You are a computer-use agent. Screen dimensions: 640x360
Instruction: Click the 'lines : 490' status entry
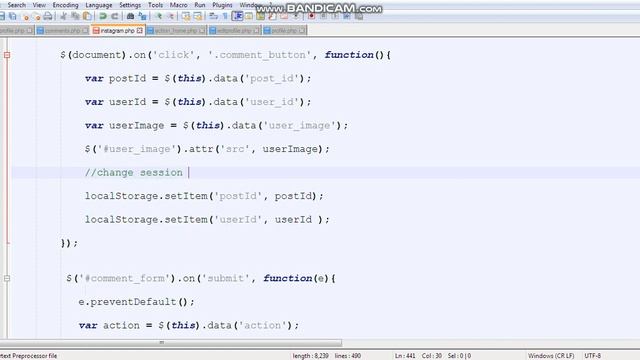click(348, 356)
